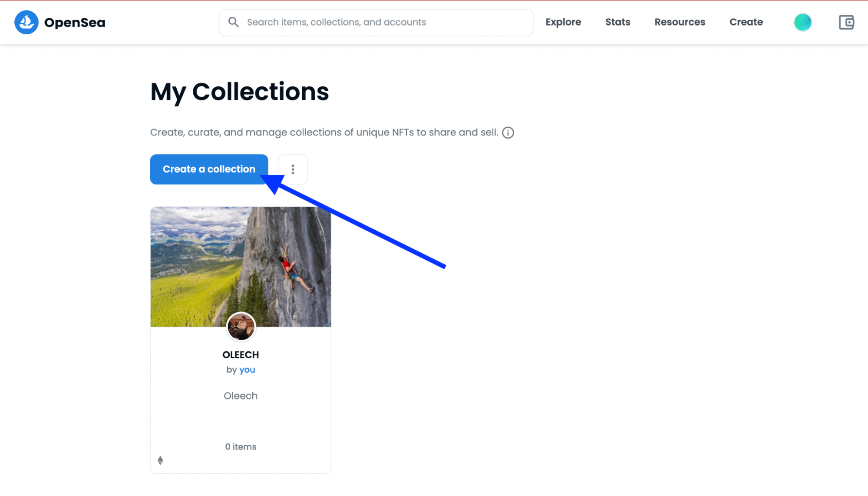Click the search bar icon

233,22
